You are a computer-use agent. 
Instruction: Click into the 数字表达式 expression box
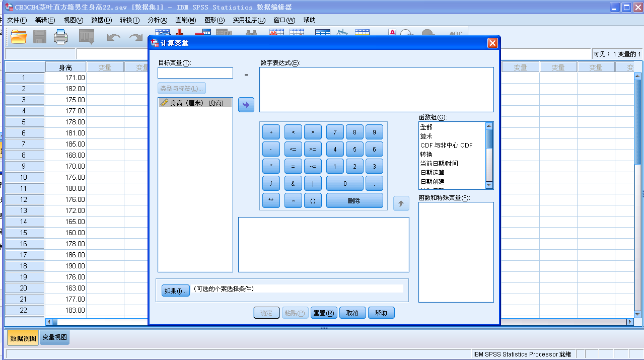point(377,90)
